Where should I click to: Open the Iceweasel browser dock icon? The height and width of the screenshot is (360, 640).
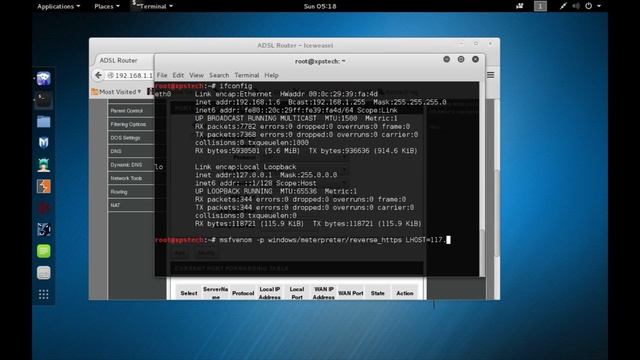[44, 78]
